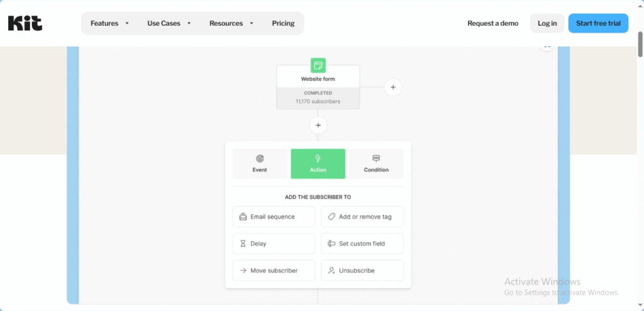Choose the Unsubscribe action

[362, 270]
